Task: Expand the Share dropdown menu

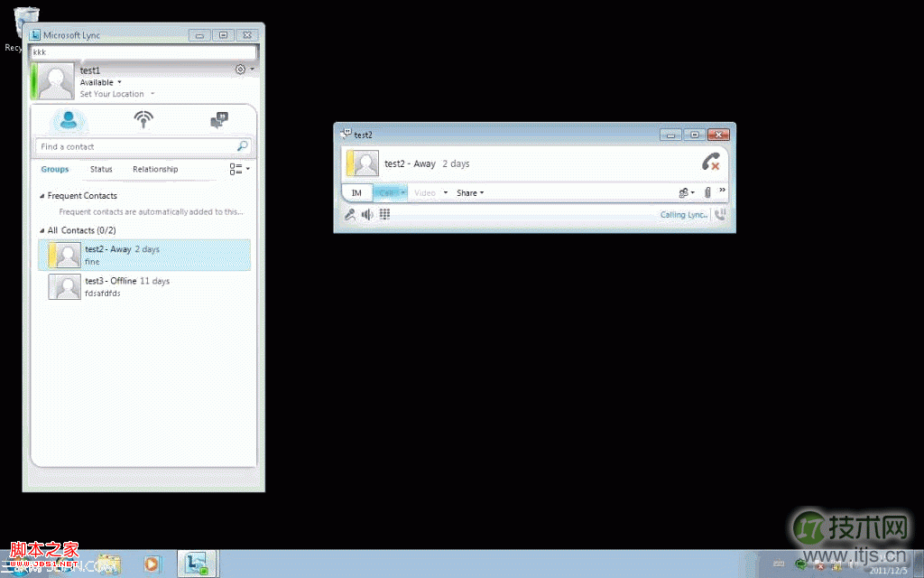Action: tap(468, 192)
